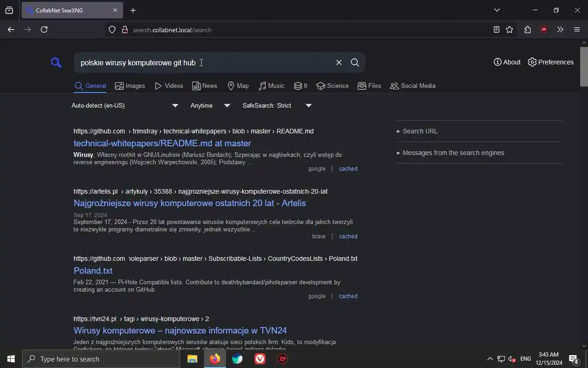Image resolution: width=588 pixels, height=368 pixels.
Task: Open technical-whitepapers/README.md at master result
Action: click(x=162, y=144)
